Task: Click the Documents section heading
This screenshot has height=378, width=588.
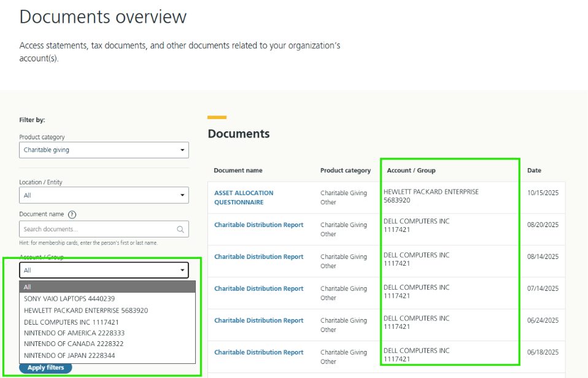Action: click(x=239, y=134)
